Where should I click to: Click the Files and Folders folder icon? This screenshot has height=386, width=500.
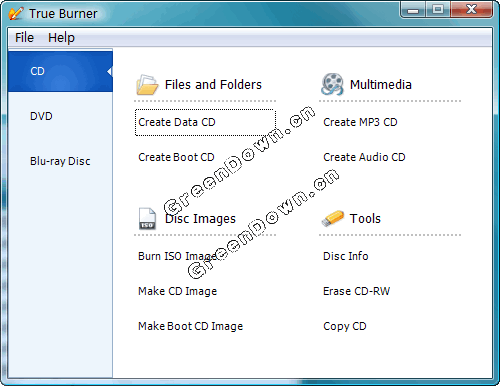147,85
